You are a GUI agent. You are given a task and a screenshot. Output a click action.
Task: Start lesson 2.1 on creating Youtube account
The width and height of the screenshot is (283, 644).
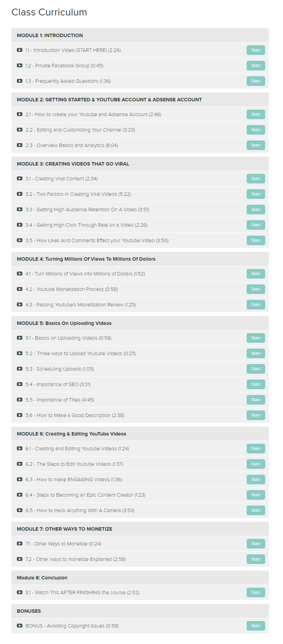coord(256,114)
